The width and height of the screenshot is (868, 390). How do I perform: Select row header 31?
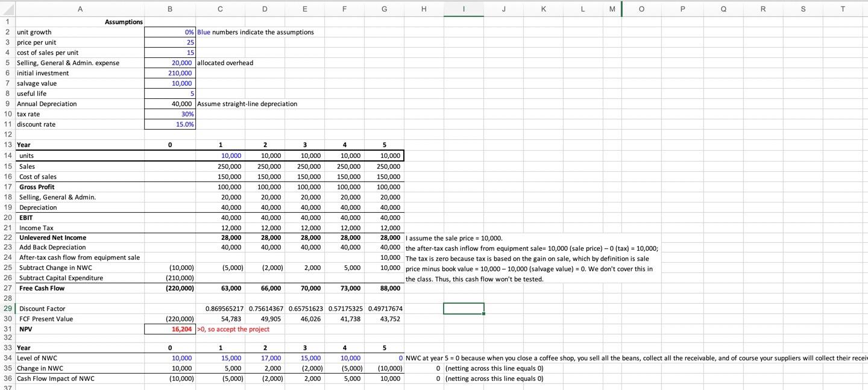(x=7, y=329)
